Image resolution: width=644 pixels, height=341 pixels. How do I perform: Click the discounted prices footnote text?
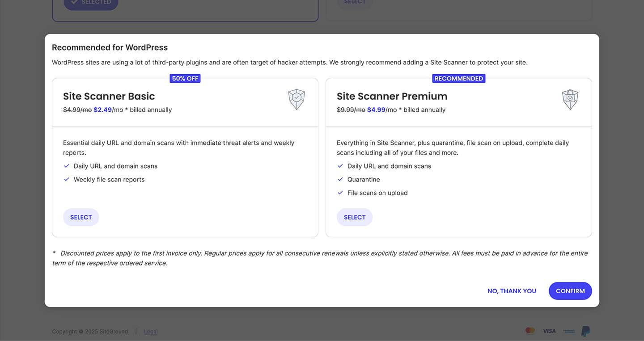click(x=320, y=258)
